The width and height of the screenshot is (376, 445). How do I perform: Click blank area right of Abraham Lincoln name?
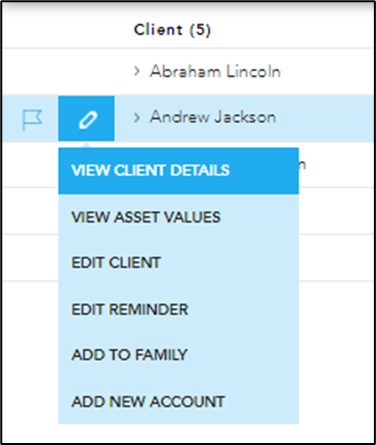327,71
